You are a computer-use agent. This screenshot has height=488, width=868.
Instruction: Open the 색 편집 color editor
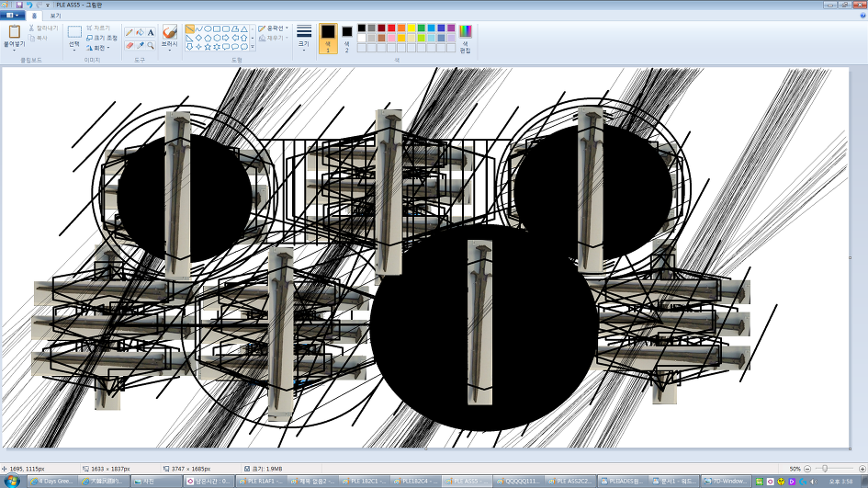(x=465, y=39)
